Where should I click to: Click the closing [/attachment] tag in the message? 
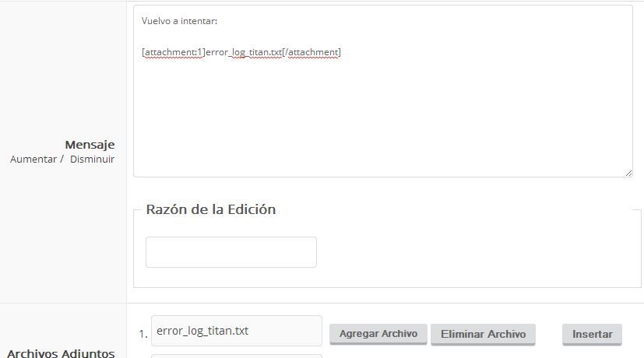(x=311, y=52)
